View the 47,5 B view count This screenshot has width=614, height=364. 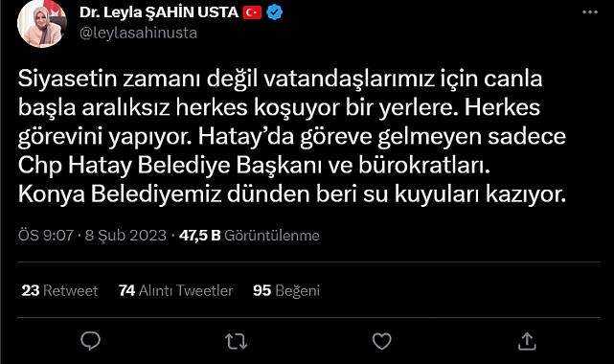click(199, 236)
